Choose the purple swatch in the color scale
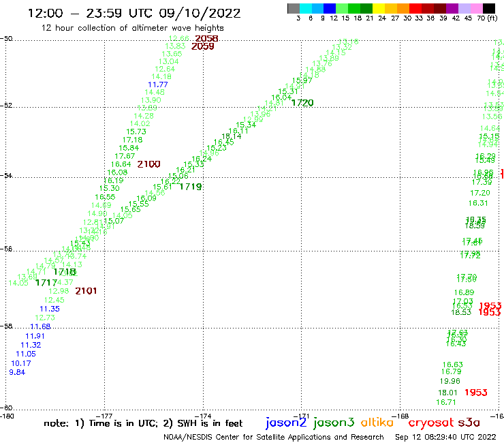 452,8
